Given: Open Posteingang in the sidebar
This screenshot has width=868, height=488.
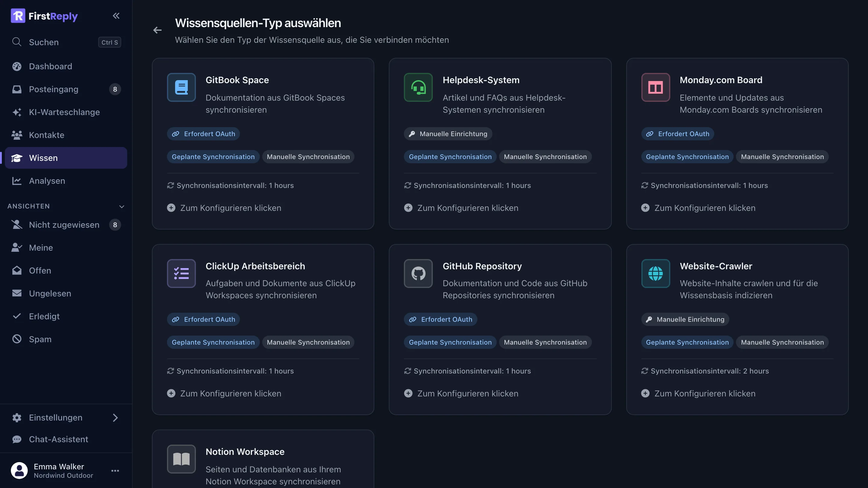Looking at the screenshot, I should [66, 89].
